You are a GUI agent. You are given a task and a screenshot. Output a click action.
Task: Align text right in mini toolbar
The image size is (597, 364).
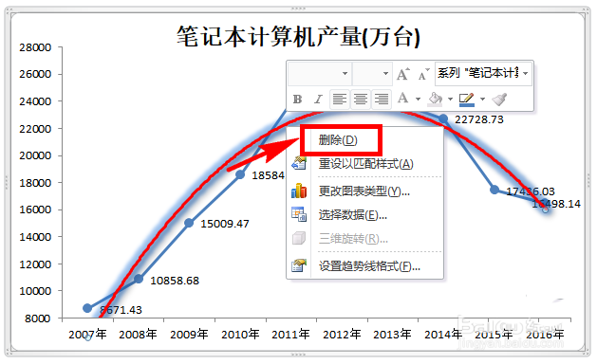point(382,100)
